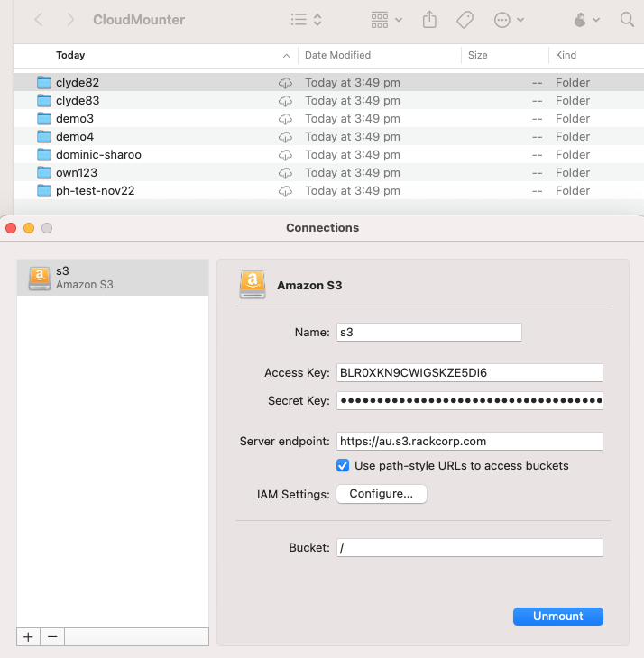Close the Connections window
Screen dimensions: 644x658
tap(11, 228)
